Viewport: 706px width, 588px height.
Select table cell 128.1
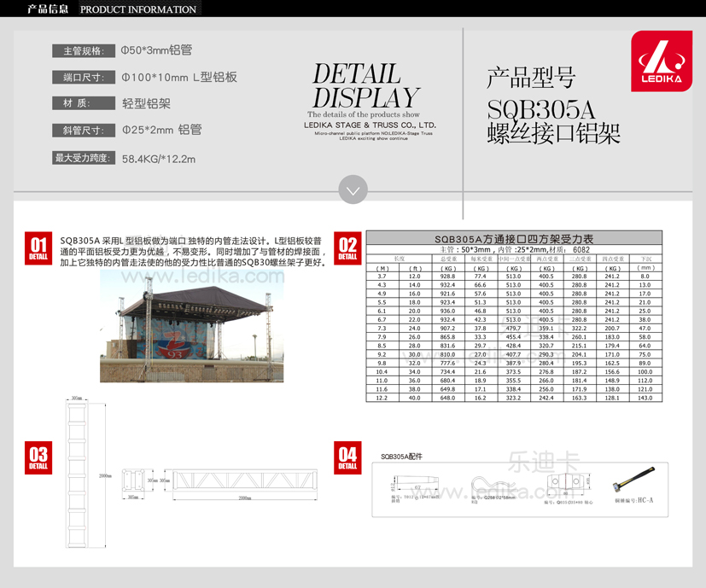click(x=612, y=398)
